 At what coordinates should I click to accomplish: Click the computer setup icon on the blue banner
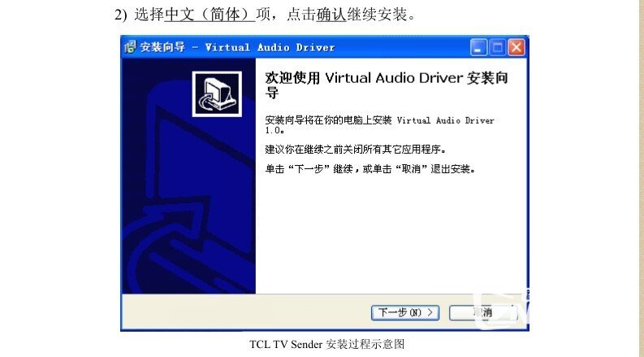(x=217, y=94)
